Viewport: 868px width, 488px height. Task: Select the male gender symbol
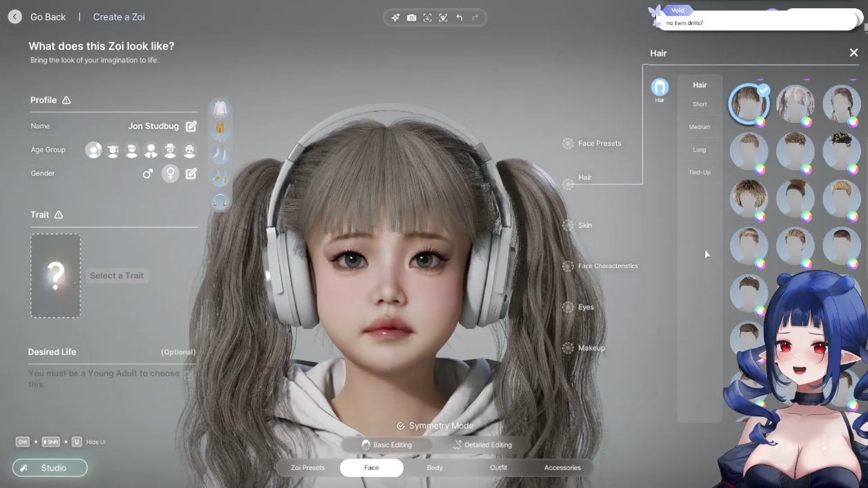(x=148, y=173)
